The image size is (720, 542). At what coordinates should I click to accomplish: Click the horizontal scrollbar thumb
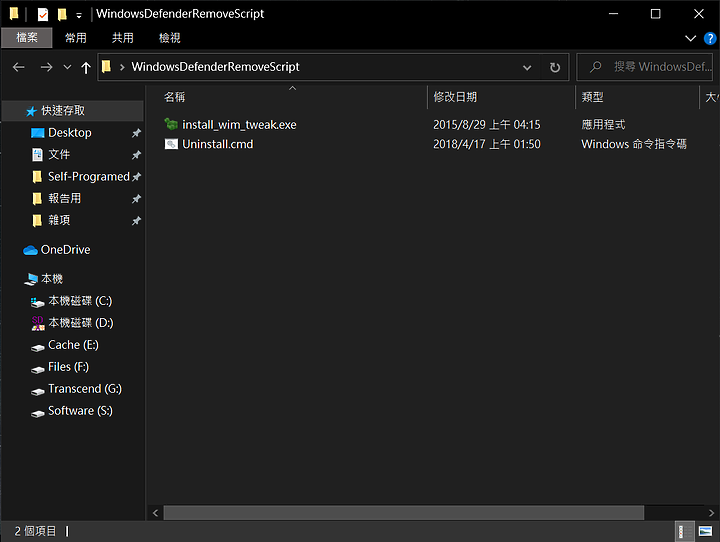[x=404, y=513]
